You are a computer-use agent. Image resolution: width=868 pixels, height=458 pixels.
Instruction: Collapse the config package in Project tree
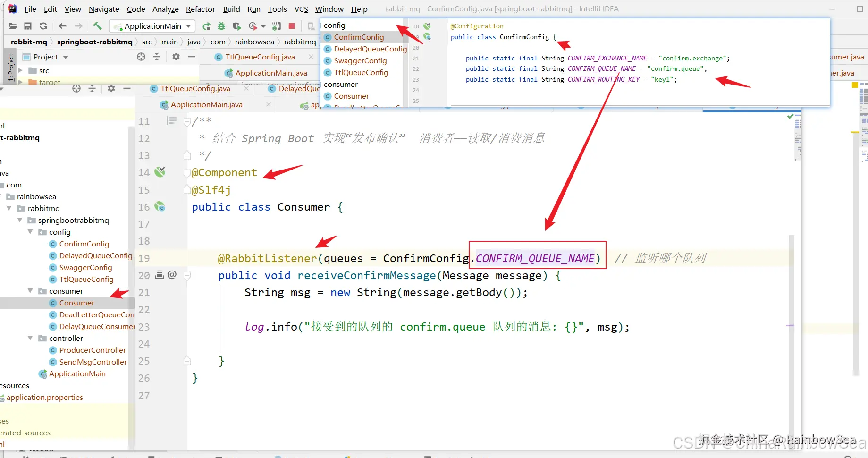[x=30, y=232]
